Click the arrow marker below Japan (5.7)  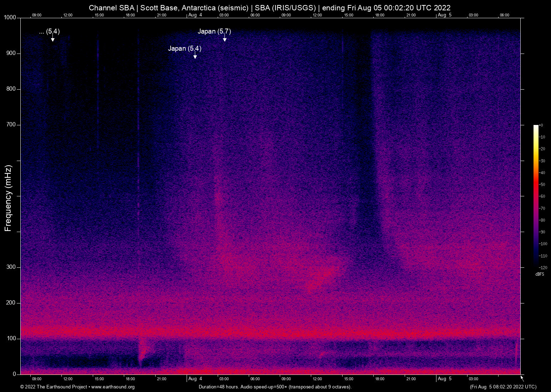[224, 39]
